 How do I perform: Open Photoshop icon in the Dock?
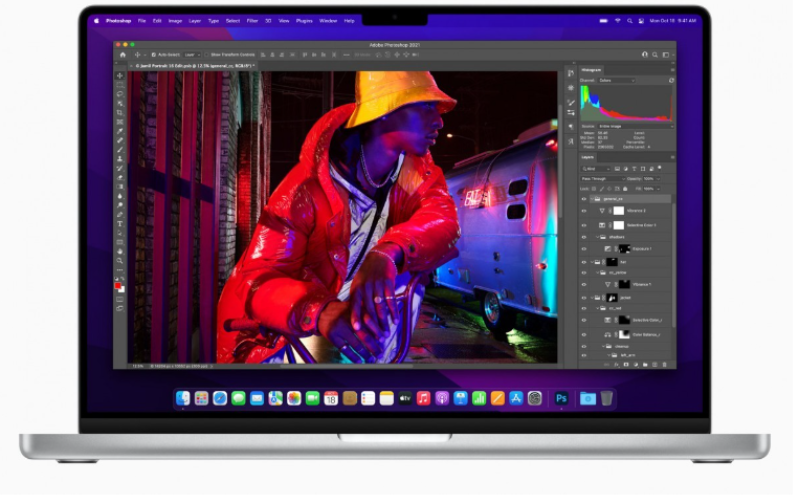[x=561, y=398]
